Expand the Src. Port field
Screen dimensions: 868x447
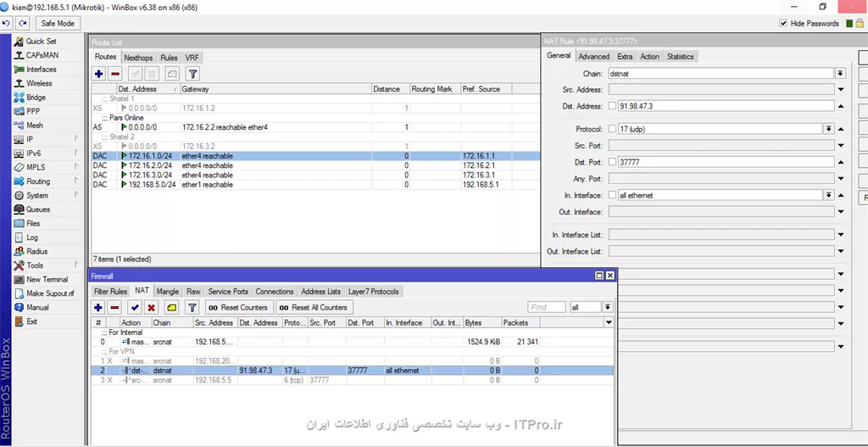point(841,146)
